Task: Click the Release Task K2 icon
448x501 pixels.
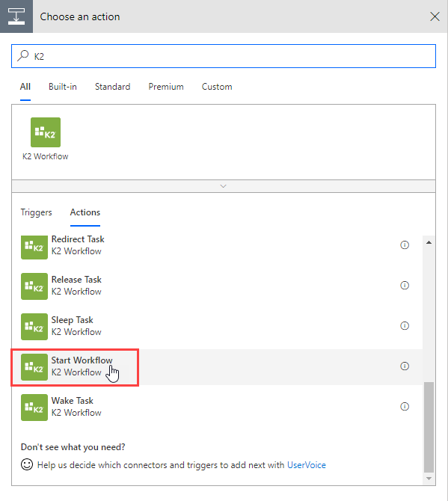Action: pos(34,286)
